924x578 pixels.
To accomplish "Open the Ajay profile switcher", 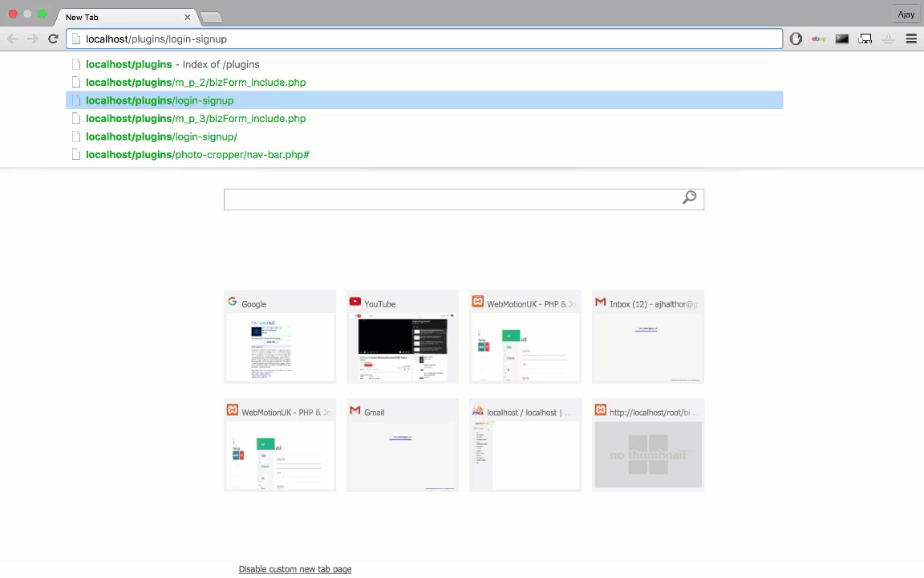I will pyautogui.click(x=906, y=14).
